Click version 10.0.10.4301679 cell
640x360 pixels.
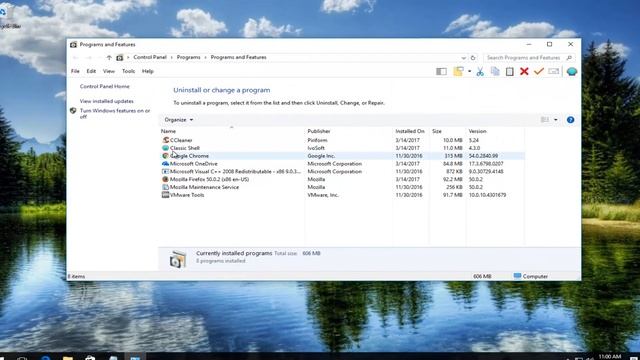point(487,195)
